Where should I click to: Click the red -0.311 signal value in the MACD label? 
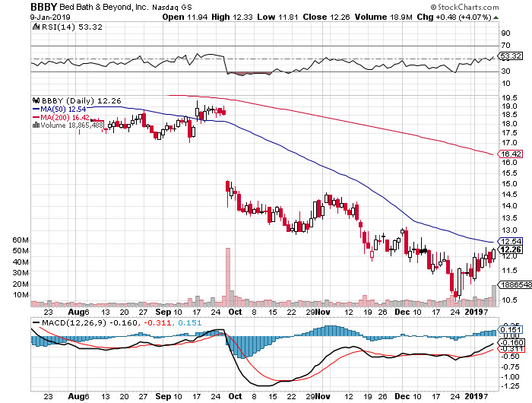coord(157,322)
